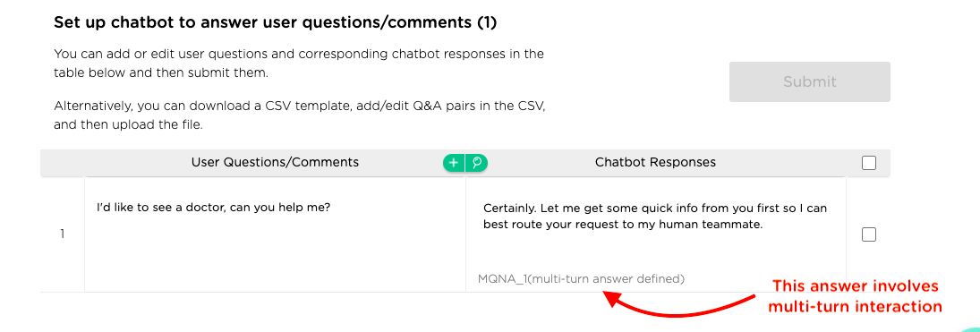This screenshot has width=980, height=332.
Task: Click the disabled Submit button
Action: point(809,82)
